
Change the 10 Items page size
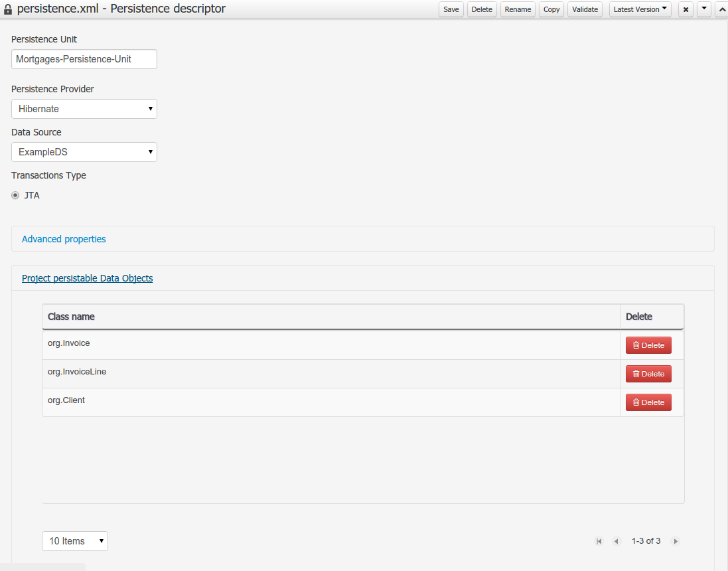(x=74, y=541)
